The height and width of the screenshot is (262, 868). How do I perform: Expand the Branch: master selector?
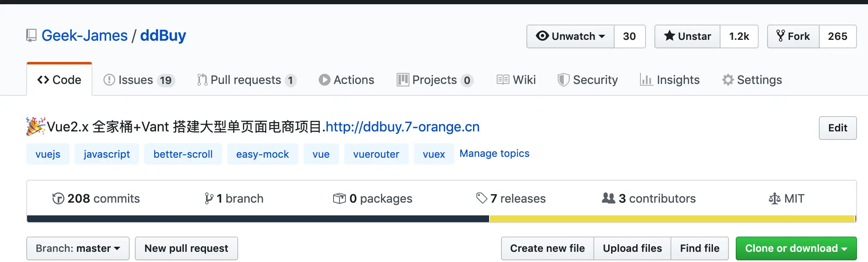(x=78, y=248)
